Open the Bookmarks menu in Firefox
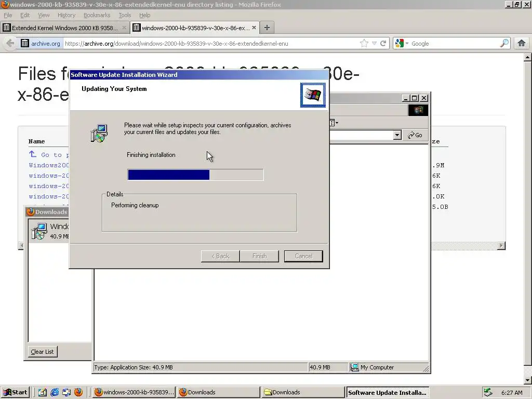This screenshot has height=399, width=532. click(x=97, y=15)
